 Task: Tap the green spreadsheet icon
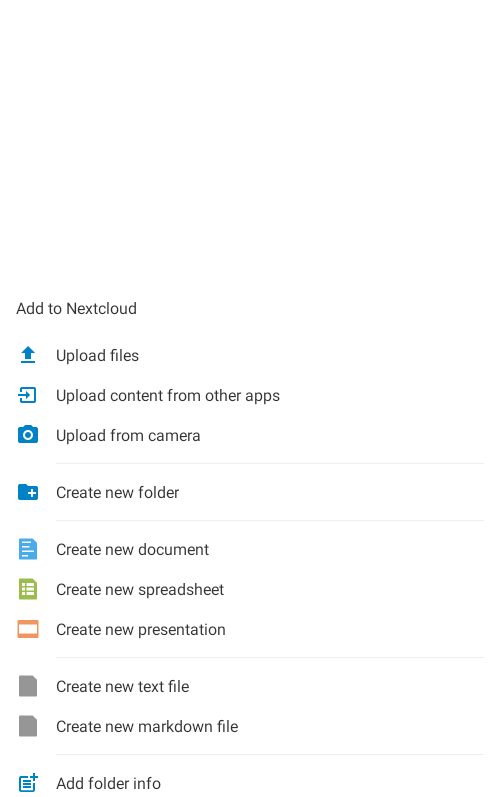pyautogui.click(x=28, y=589)
